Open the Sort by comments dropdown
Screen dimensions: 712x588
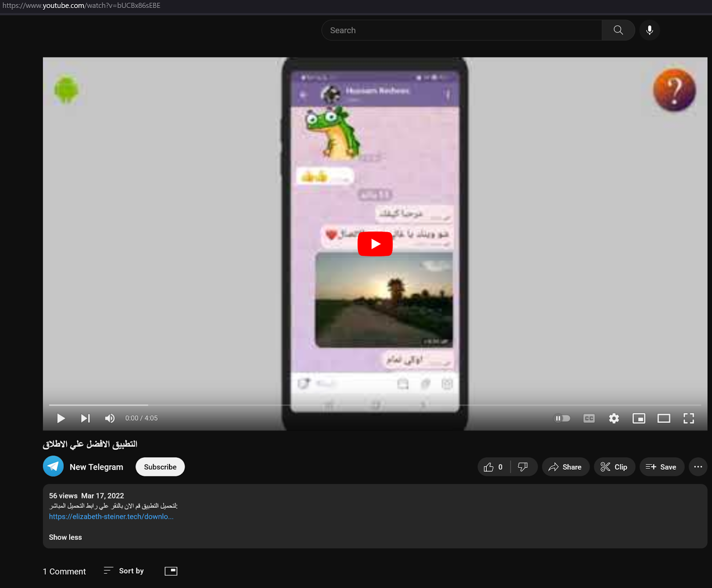click(x=124, y=571)
